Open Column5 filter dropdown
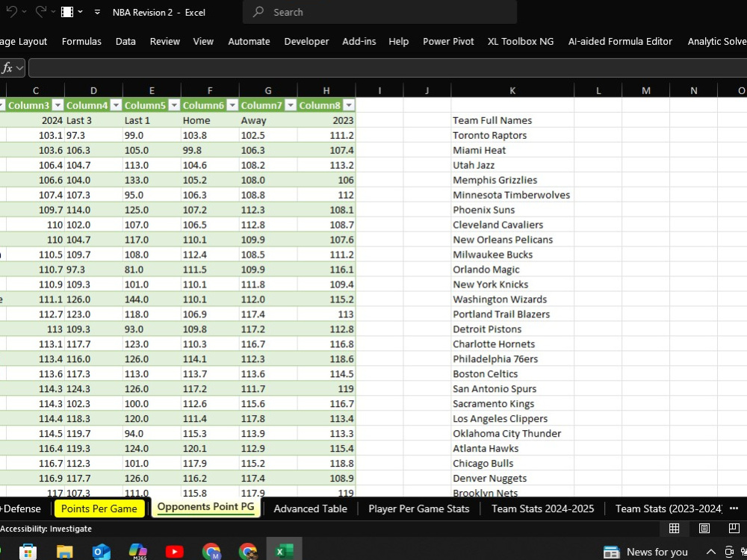747x560 pixels. click(174, 105)
